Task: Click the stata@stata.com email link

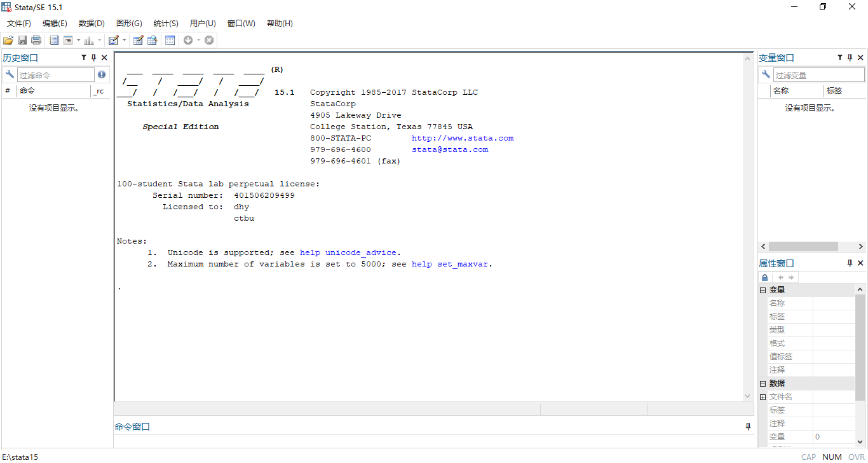Action: [x=450, y=149]
